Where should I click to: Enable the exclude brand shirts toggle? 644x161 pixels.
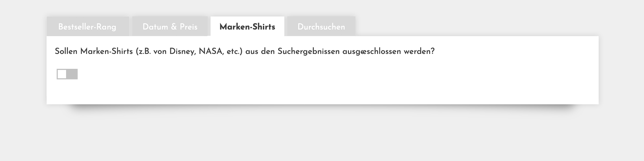[67, 74]
